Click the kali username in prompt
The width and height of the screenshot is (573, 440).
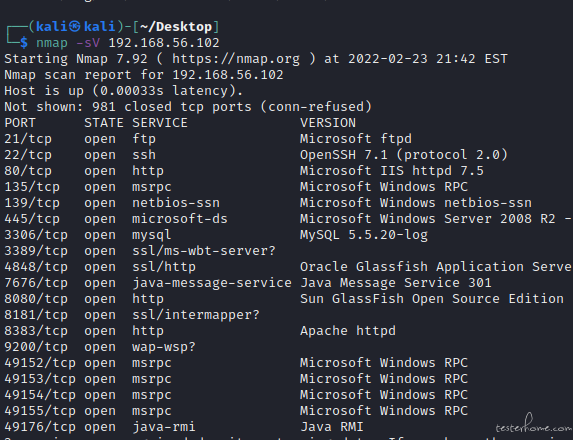click(52, 27)
